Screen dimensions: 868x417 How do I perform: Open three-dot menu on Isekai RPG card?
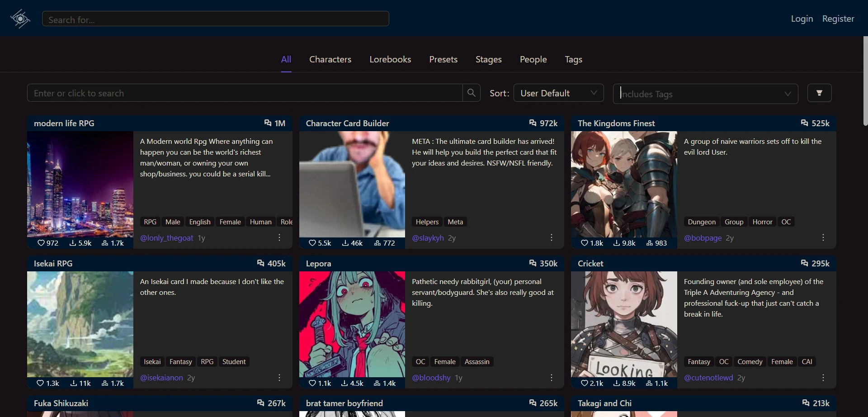coord(279,378)
